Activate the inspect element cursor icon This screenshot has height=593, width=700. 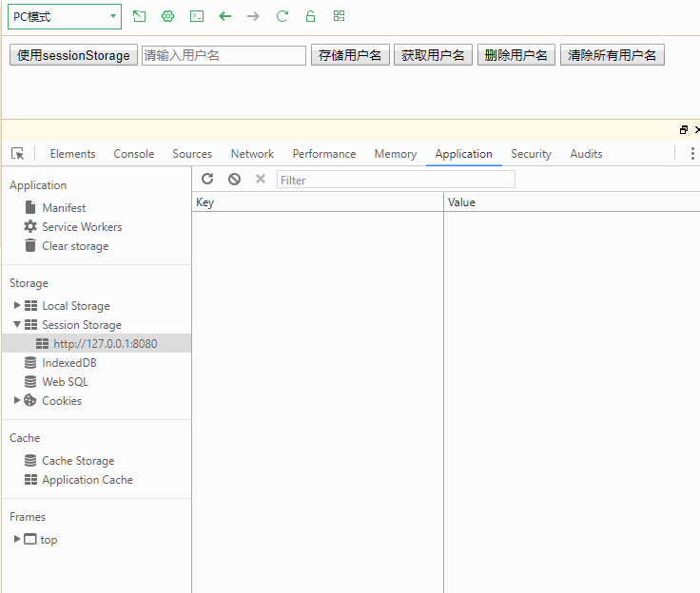[x=18, y=154]
